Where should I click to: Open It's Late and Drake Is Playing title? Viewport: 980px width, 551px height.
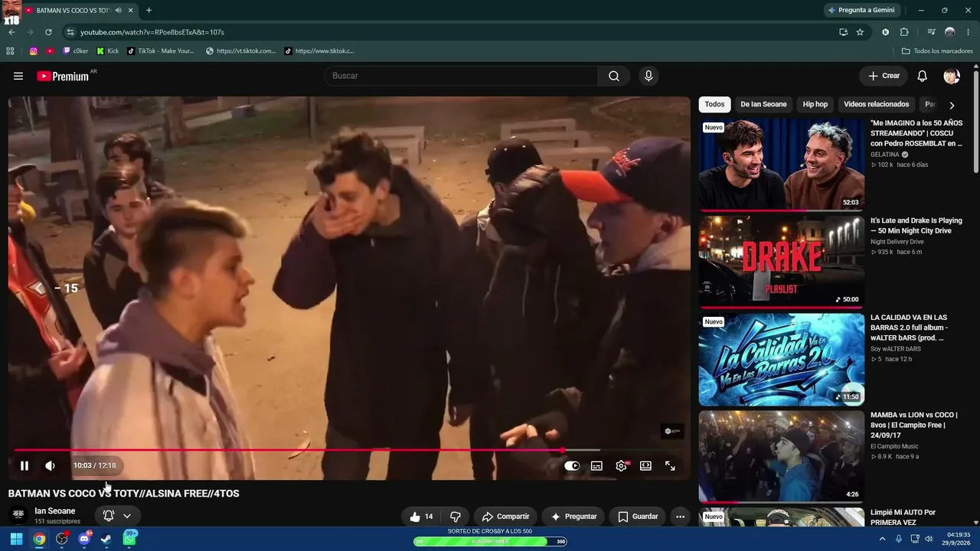[x=916, y=226]
